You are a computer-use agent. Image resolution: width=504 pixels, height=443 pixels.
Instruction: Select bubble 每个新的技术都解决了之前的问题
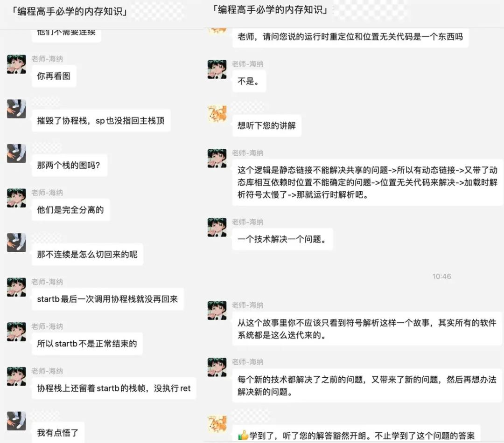[x=367, y=386]
